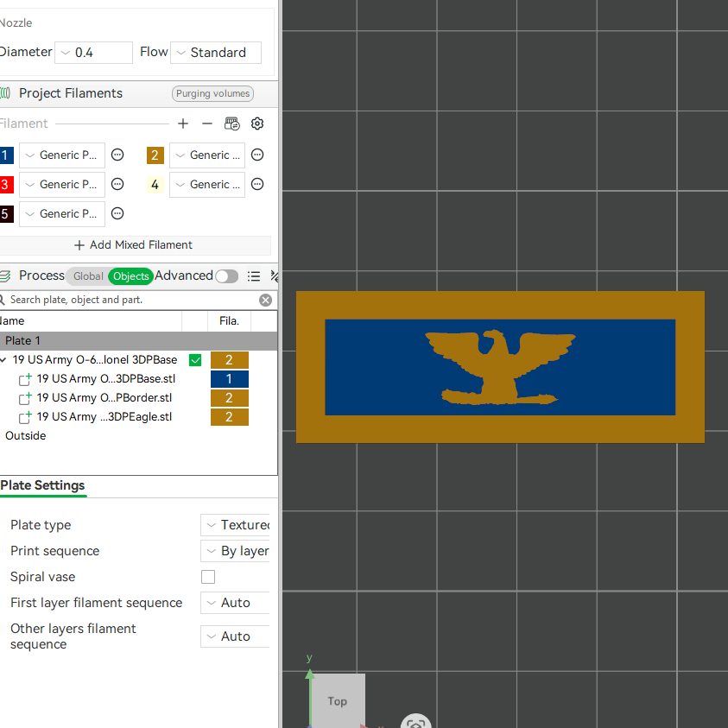Open filament 4 more options button
This screenshot has height=728, width=728.
click(257, 184)
